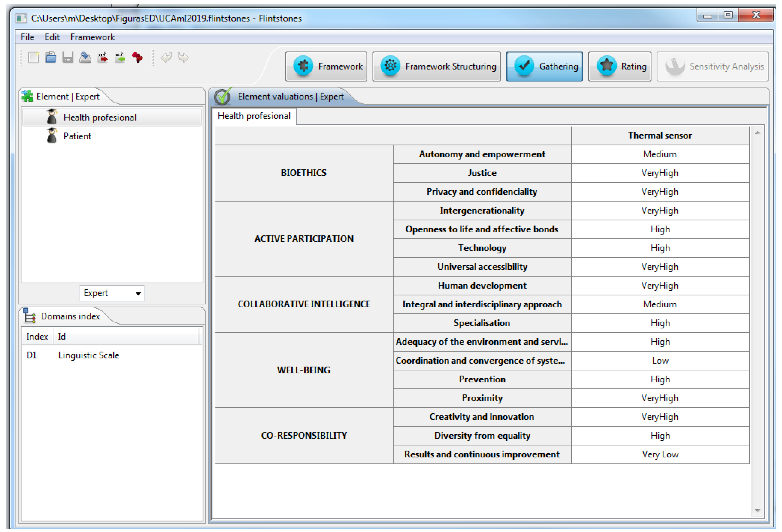Image resolution: width=782 pixels, height=532 pixels.
Task: Open the Framework menu in menu bar
Action: tap(92, 37)
